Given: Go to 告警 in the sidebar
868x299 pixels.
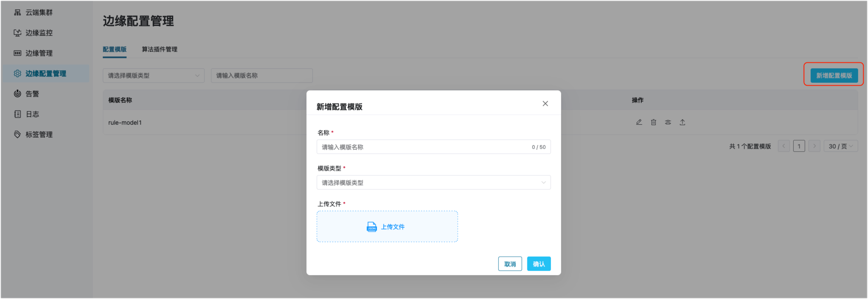Looking at the screenshot, I should (32, 94).
